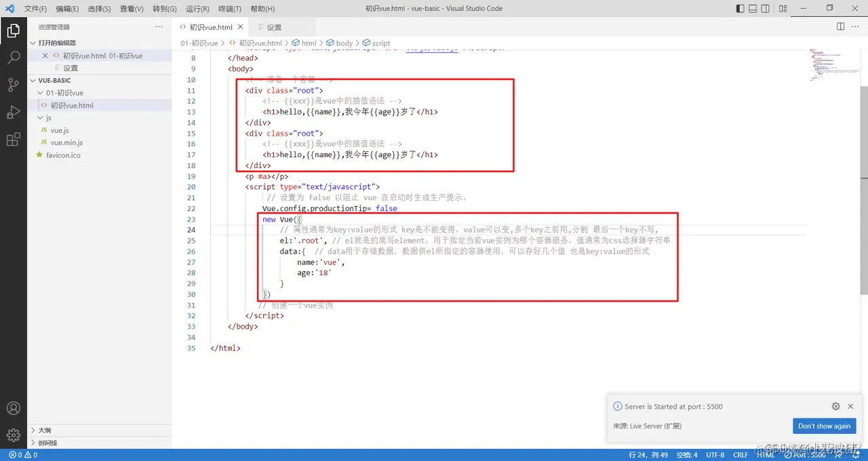868x461 pixels.
Task: Close the 初识vue.html editor tab
Action: coord(241,27)
